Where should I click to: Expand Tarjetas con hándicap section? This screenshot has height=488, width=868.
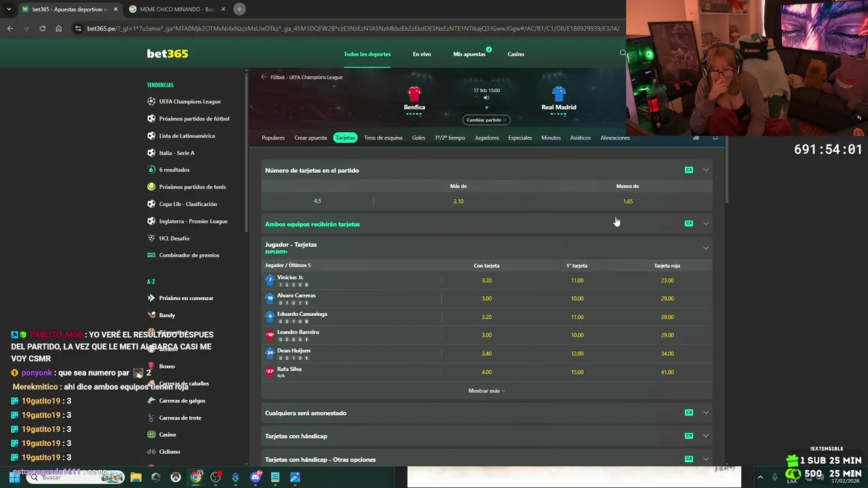706,436
